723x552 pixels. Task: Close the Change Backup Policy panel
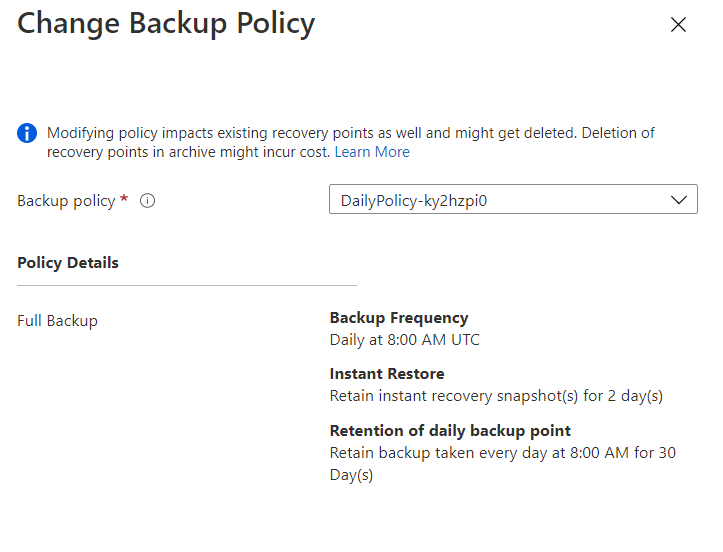pos(678,25)
